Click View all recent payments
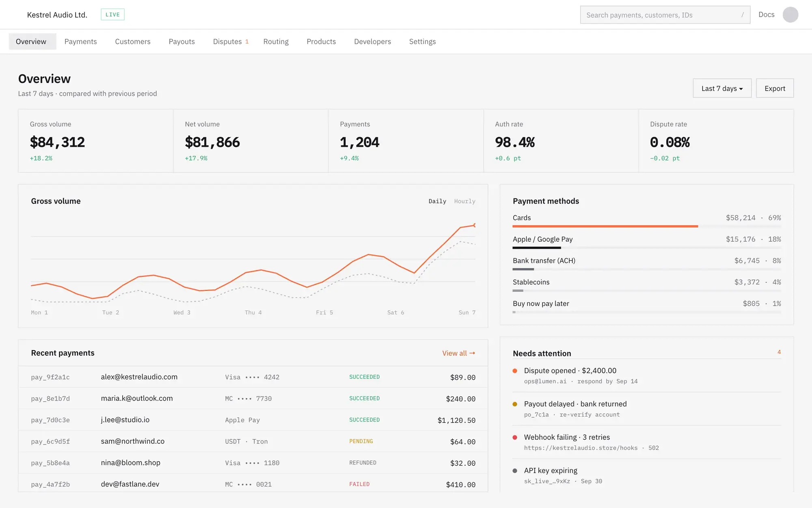 click(458, 353)
